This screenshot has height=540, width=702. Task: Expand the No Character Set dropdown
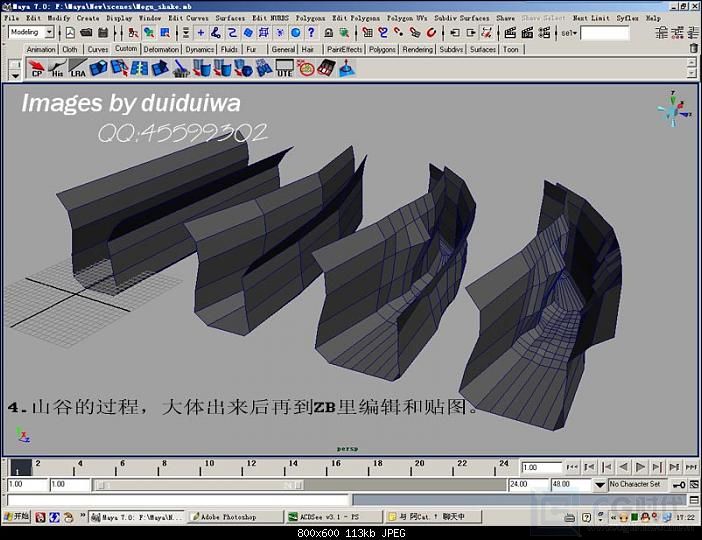pyautogui.click(x=641, y=484)
